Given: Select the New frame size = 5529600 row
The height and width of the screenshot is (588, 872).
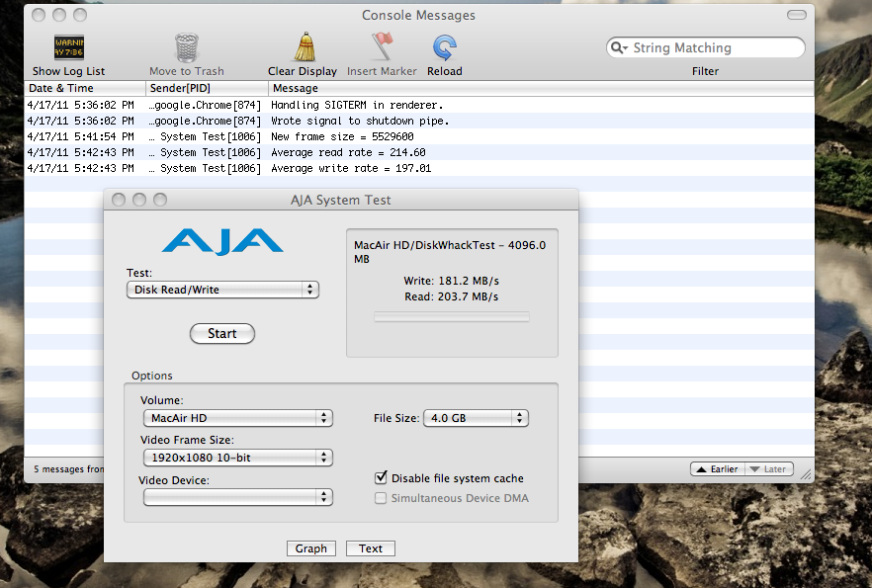Looking at the screenshot, I should coord(419,136).
